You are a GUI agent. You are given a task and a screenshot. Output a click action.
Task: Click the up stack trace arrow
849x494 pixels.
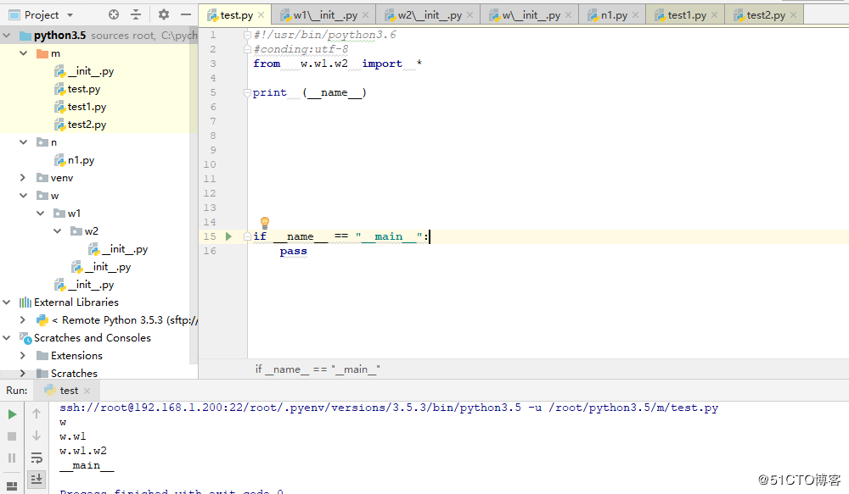tap(36, 414)
